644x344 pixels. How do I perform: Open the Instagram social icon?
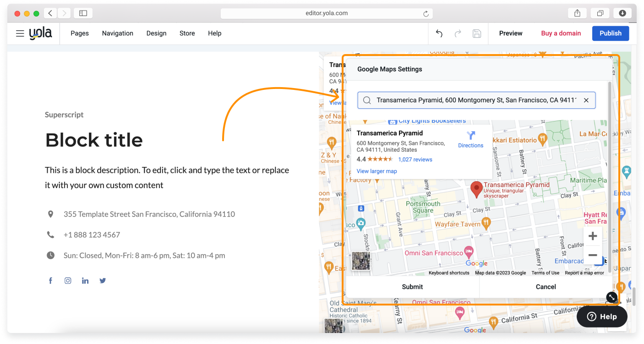pos(68,281)
